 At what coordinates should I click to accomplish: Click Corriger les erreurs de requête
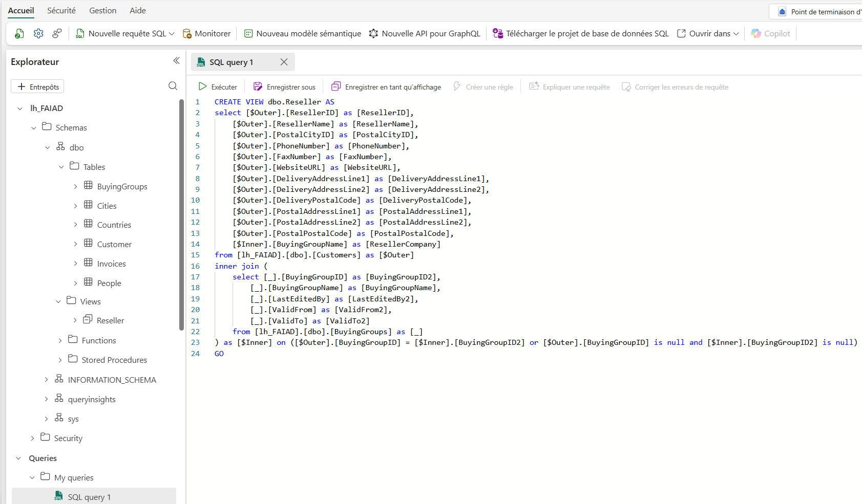(675, 87)
